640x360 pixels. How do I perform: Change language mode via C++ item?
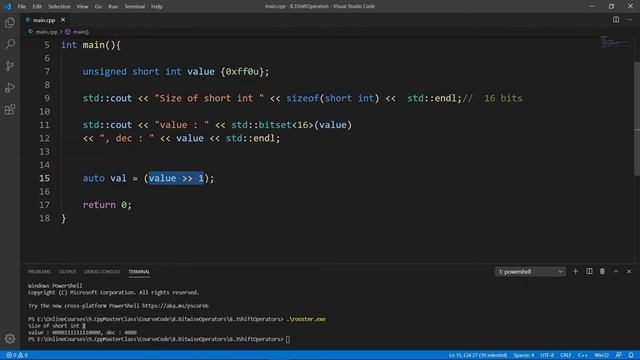click(x=582, y=355)
